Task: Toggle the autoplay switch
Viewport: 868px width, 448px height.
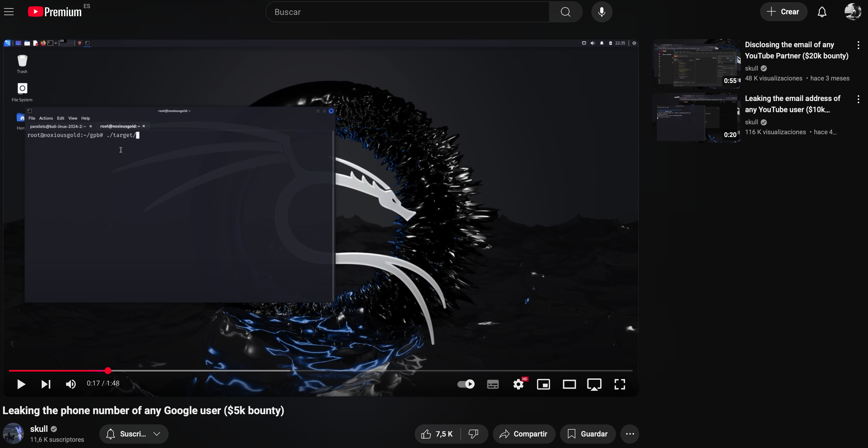Action: click(466, 384)
